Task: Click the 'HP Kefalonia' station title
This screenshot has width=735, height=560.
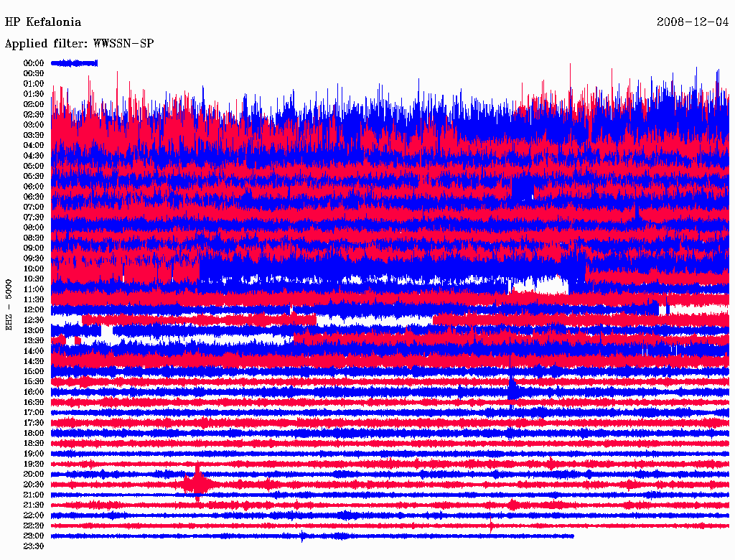Action: point(42,22)
